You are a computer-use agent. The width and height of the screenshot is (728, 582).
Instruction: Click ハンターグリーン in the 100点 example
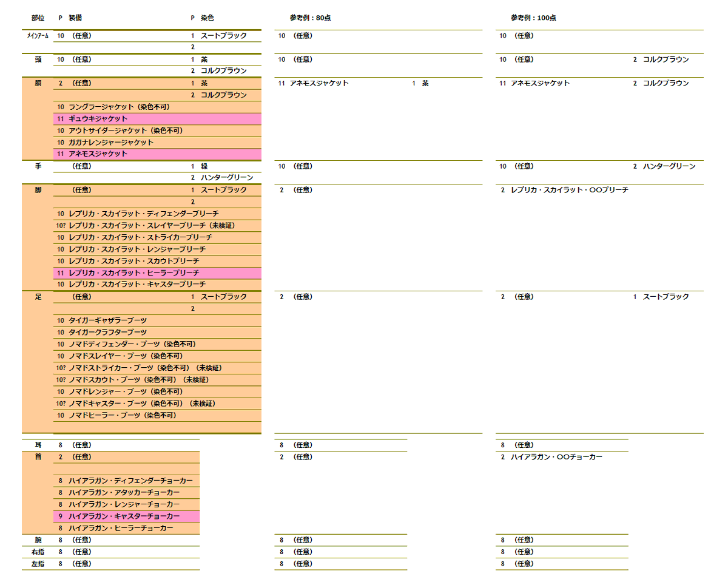[669, 166]
